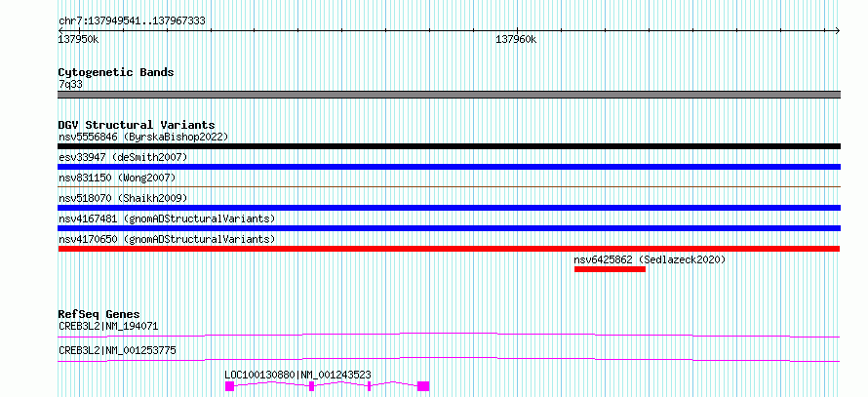Image resolution: width=868 pixels, height=397 pixels.
Task: Open variant label nsv4170650 (gnomADStructuralVariants)
Action: click(x=167, y=239)
